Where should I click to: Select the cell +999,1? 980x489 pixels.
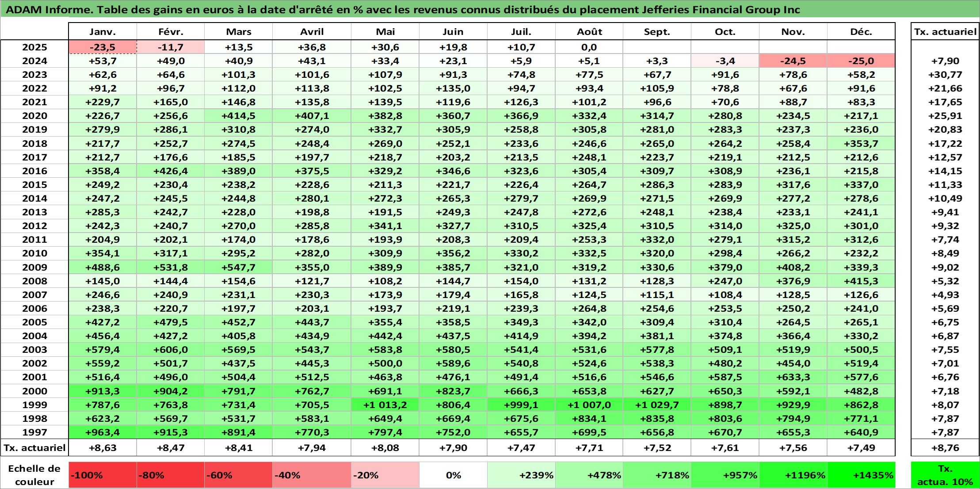[x=521, y=405]
